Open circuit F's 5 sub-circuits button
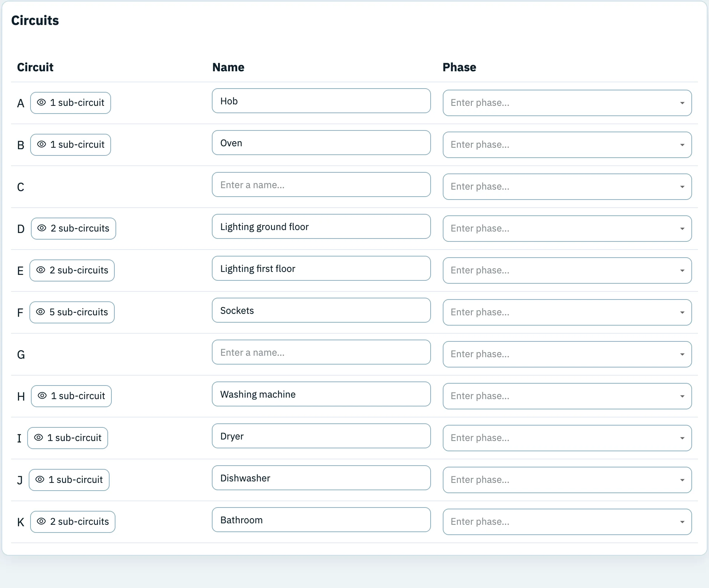 click(x=72, y=312)
